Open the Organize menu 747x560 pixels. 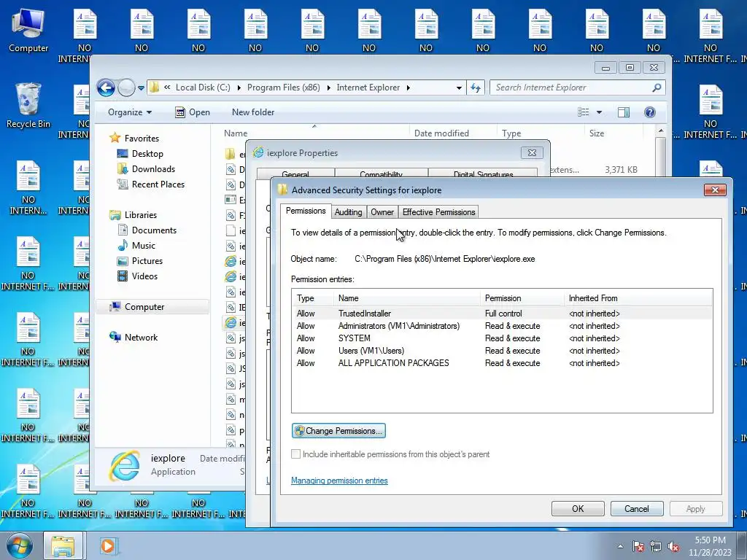pos(130,112)
